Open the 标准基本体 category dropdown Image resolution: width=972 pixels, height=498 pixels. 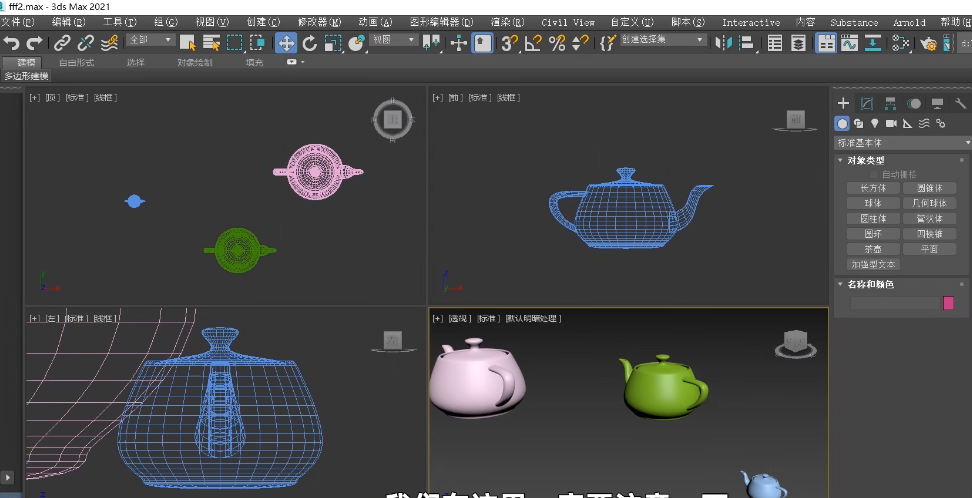click(903, 143)
